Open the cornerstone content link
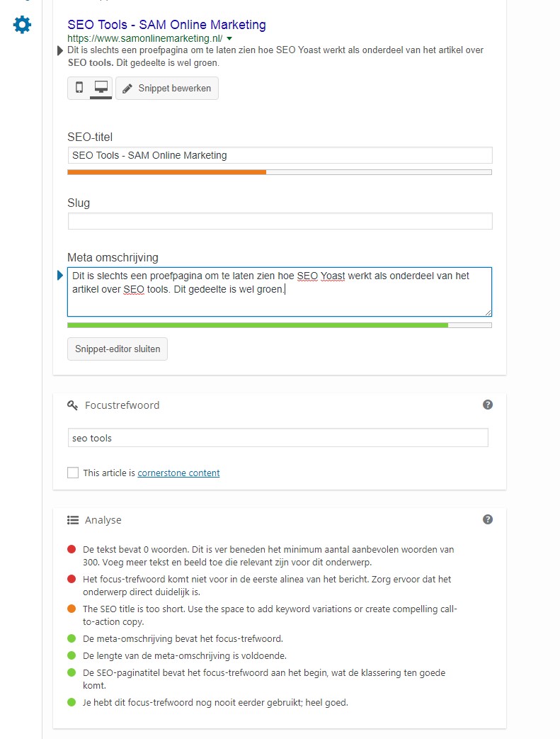The height and width of the screenshot is (739, 560). [x=178, y=473]
